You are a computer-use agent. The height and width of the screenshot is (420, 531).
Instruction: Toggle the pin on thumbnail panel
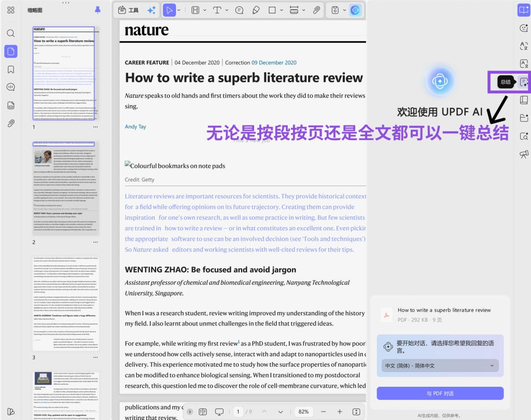pos(97,10)
